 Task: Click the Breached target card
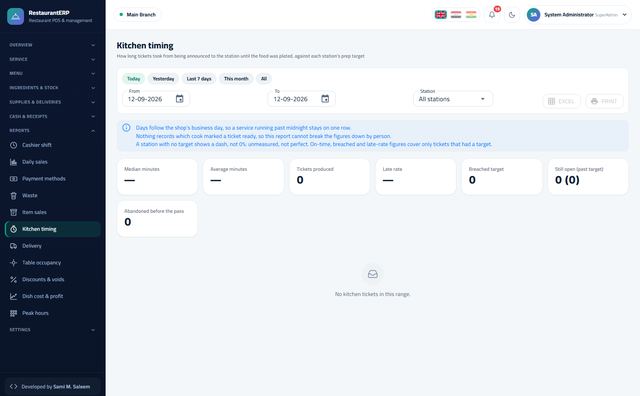pos(502,177)
